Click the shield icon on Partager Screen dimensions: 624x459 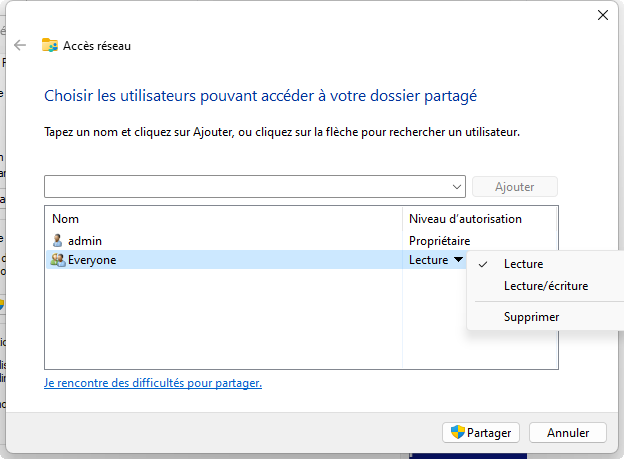[x=458, y=433]
